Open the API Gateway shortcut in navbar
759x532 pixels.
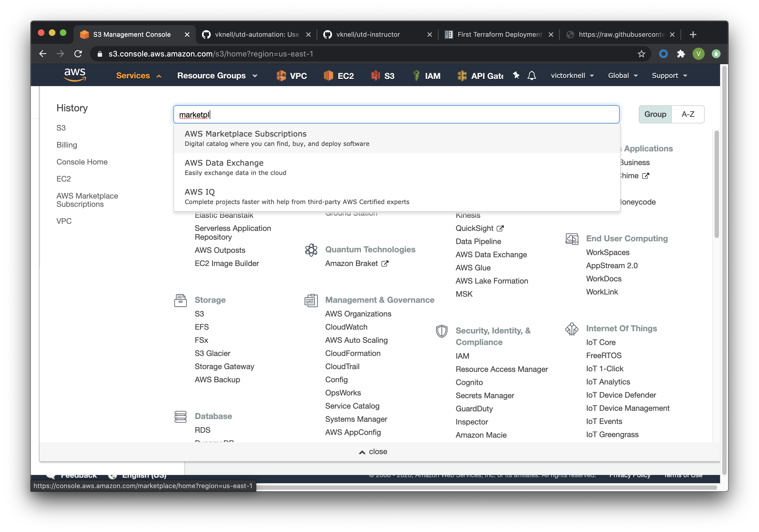[x=480, y=76]
